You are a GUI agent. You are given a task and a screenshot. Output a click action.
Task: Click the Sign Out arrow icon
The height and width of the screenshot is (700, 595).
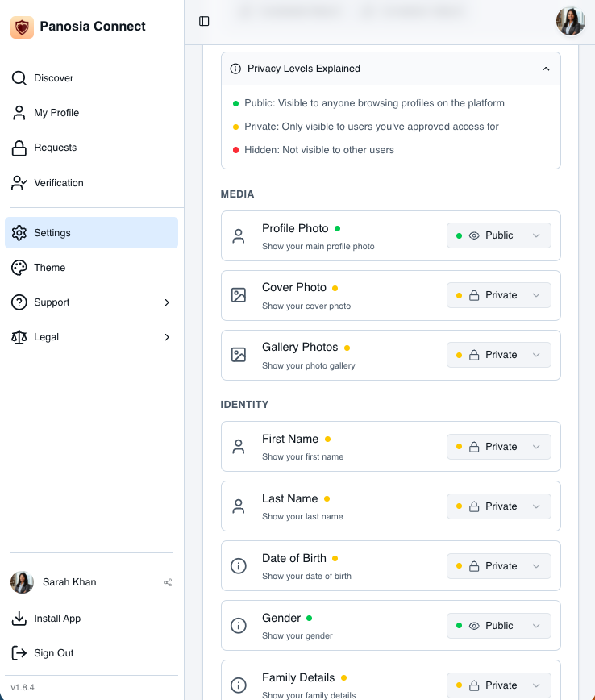19,653
